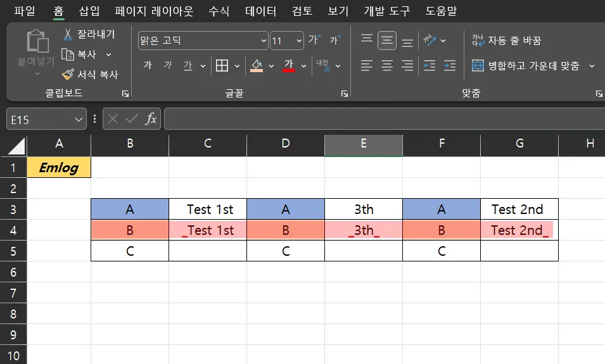Open the font settings dialog launcher

(345, 93)
